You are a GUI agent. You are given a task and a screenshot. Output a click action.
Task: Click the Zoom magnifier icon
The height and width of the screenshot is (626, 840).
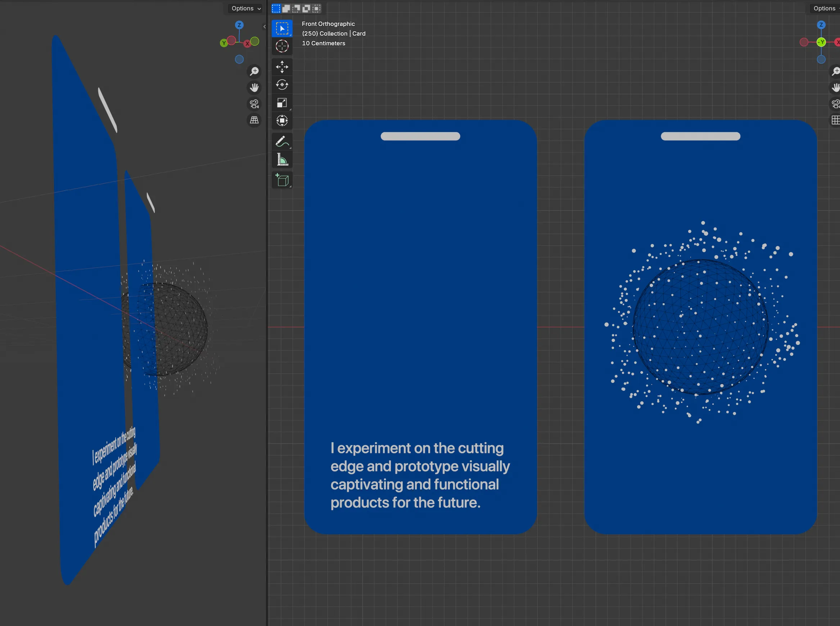pos(254,71)
